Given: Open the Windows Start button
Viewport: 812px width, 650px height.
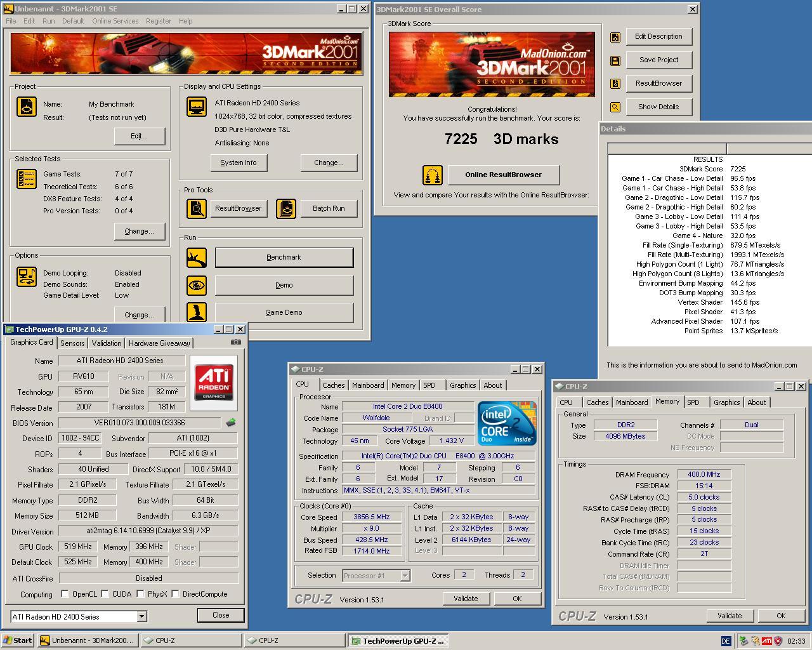Looking at the screenshot, I should pyautogui.click(x=18, y=640).
